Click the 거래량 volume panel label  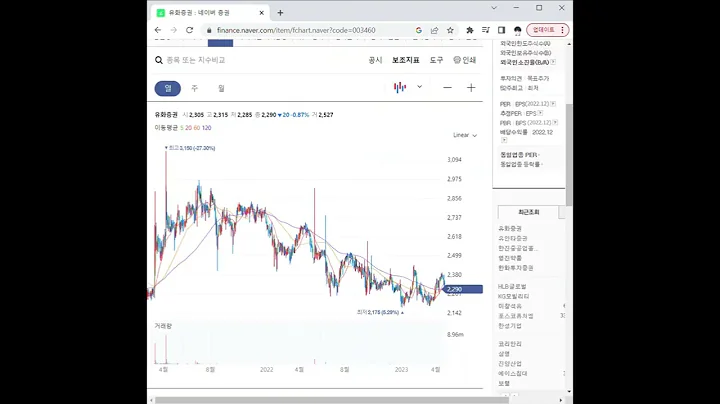coord(163,326)
